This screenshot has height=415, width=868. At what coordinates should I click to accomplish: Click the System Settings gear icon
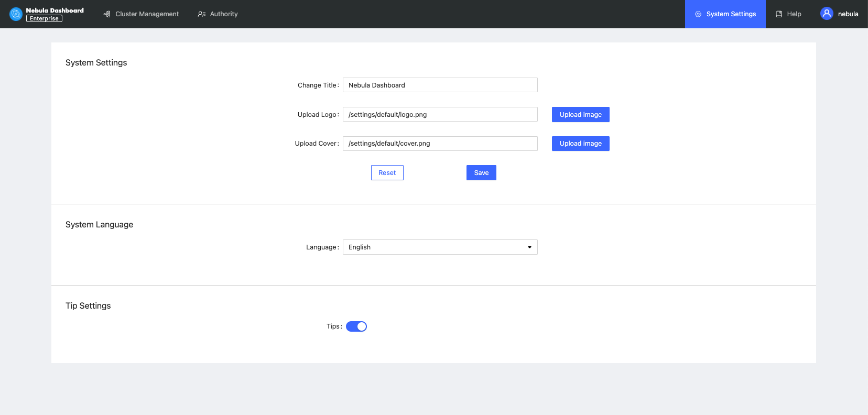tap(698, 14)
